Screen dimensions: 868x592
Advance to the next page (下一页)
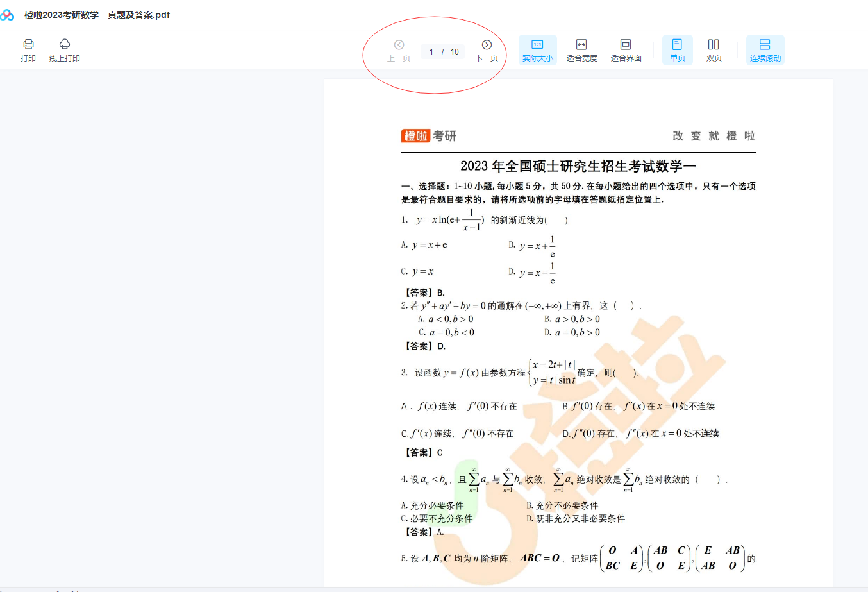[487, 50]
